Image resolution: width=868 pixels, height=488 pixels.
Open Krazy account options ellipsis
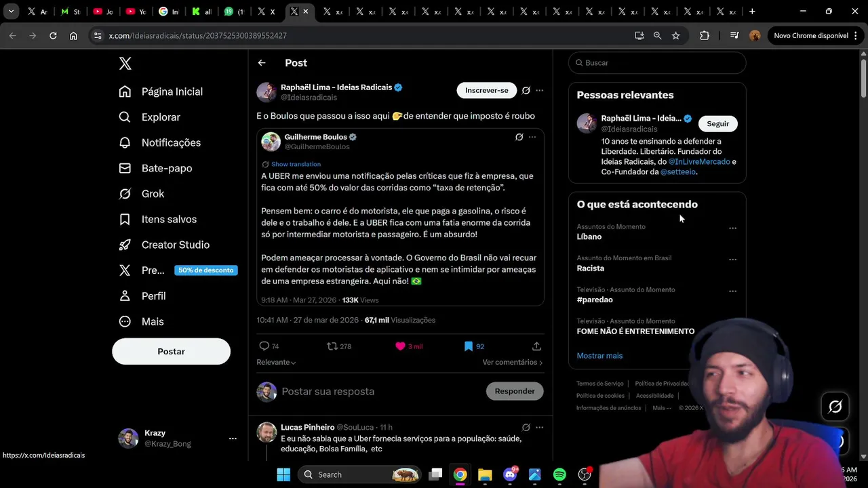pos(233,439)
